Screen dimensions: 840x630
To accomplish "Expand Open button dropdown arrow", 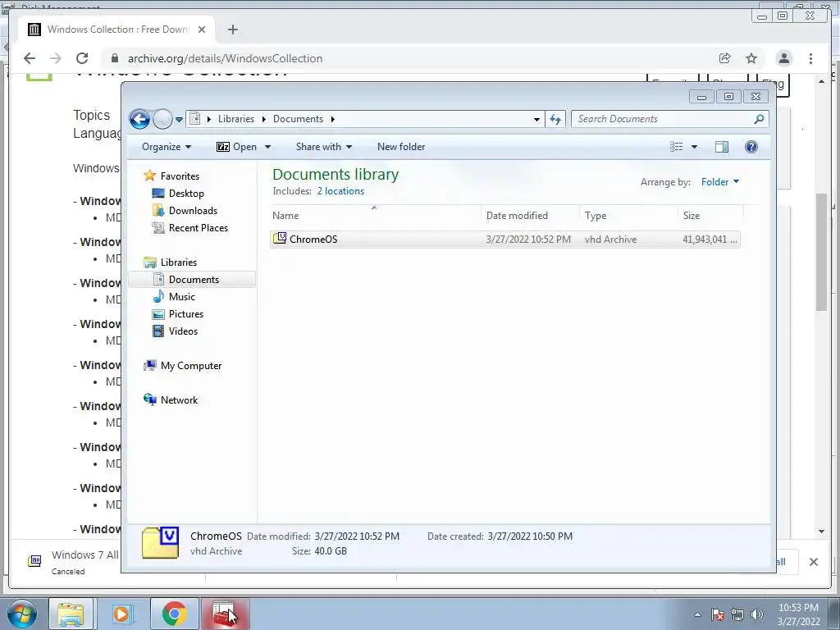I will click(x=268, y=147).
